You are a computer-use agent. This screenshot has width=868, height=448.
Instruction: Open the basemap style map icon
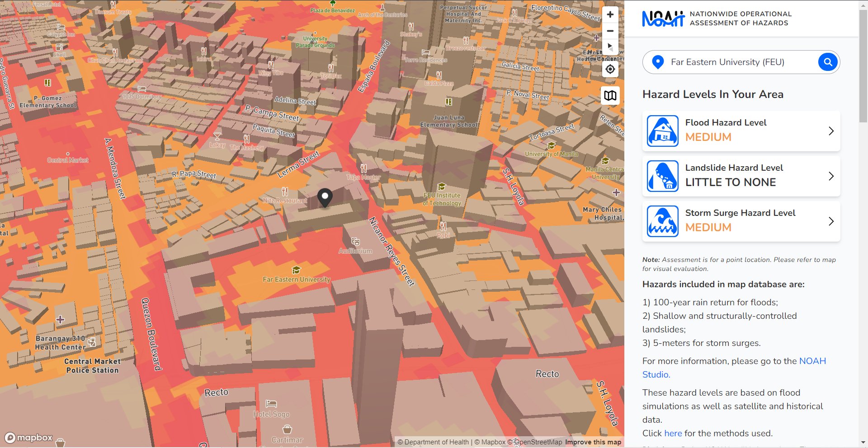pyautogui.click(x=610, y=96)
